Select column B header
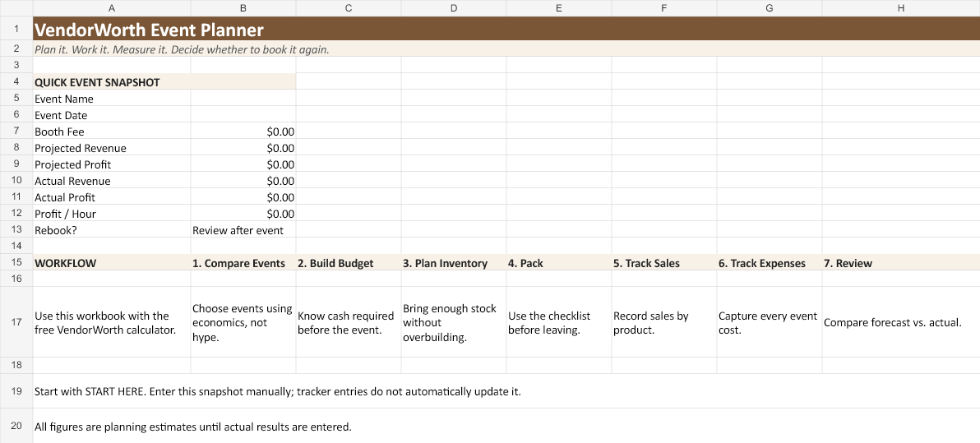Image resolution: width=980 pixels, height=443 pixels. [x=243, y=8]
